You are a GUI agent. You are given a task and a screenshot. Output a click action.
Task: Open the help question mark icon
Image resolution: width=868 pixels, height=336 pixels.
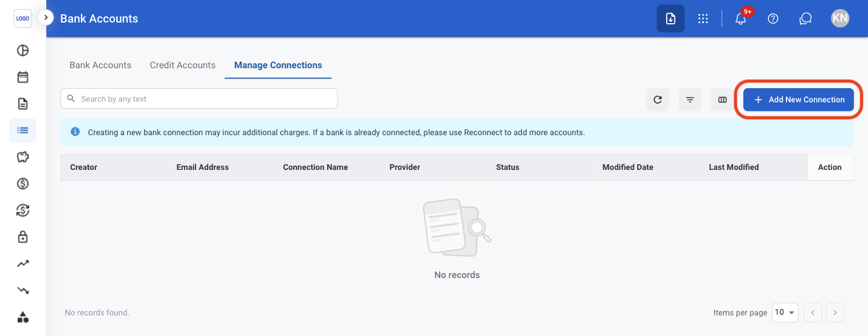773,19
